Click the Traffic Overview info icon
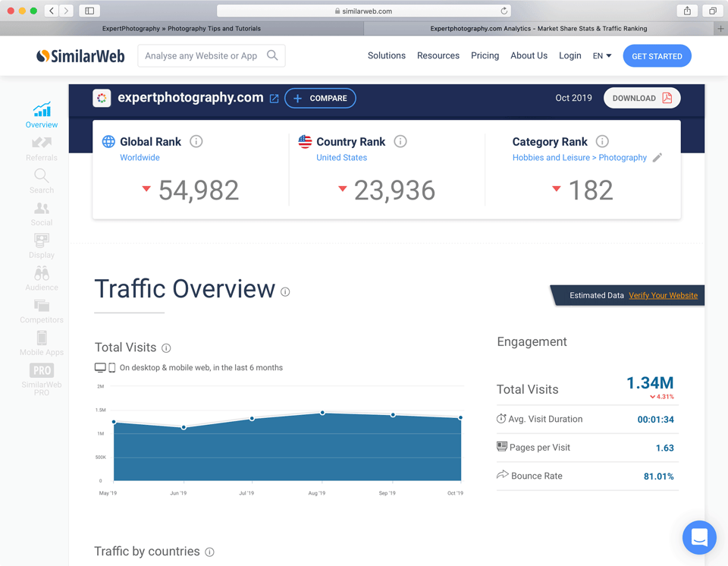 coord(285,292)
